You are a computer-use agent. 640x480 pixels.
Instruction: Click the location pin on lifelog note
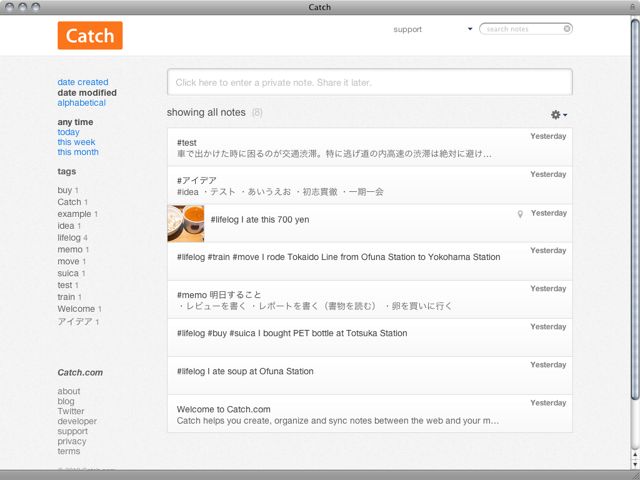tap(520, 213)
